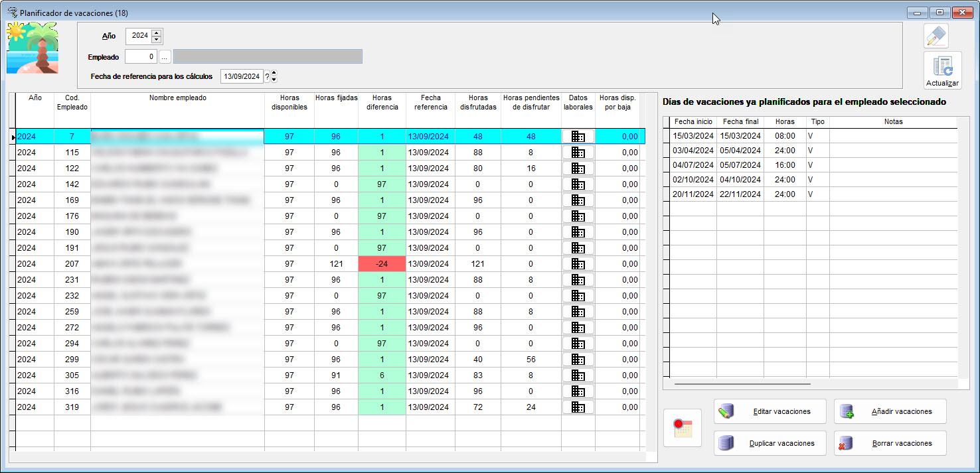The image size is (980, 473).
Task: Open Datos laborales for employee 7
Action: tap(578, 137)
